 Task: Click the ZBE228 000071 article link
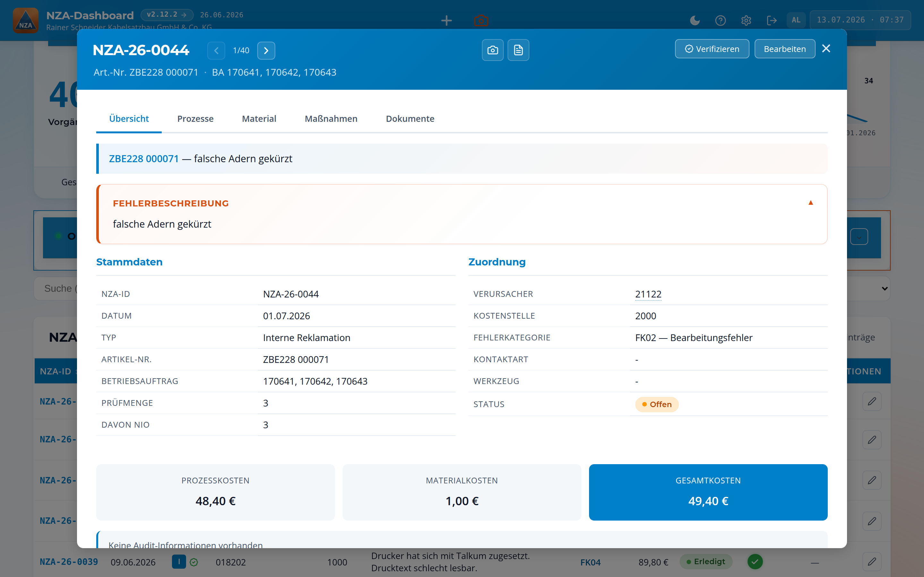coord(143,158)
